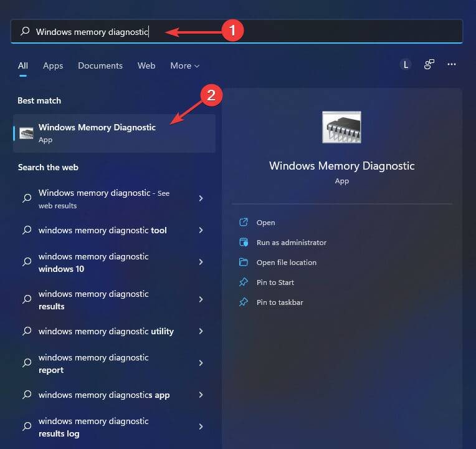Expand the 'windows memory diagnostics app' suggestion arrow
Image resolution: width=476 pixels, height=449 pixels.
pyautogui.click(x=201, y=395)
